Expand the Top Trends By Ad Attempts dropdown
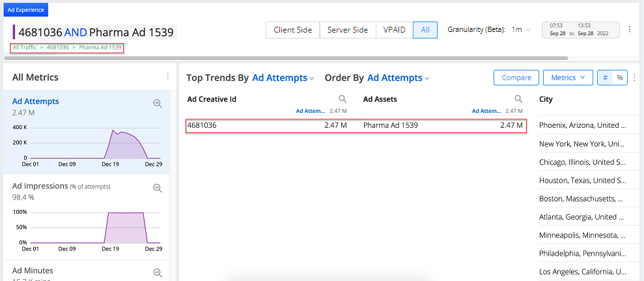The image size is (644, 281). tap(283, 78)
